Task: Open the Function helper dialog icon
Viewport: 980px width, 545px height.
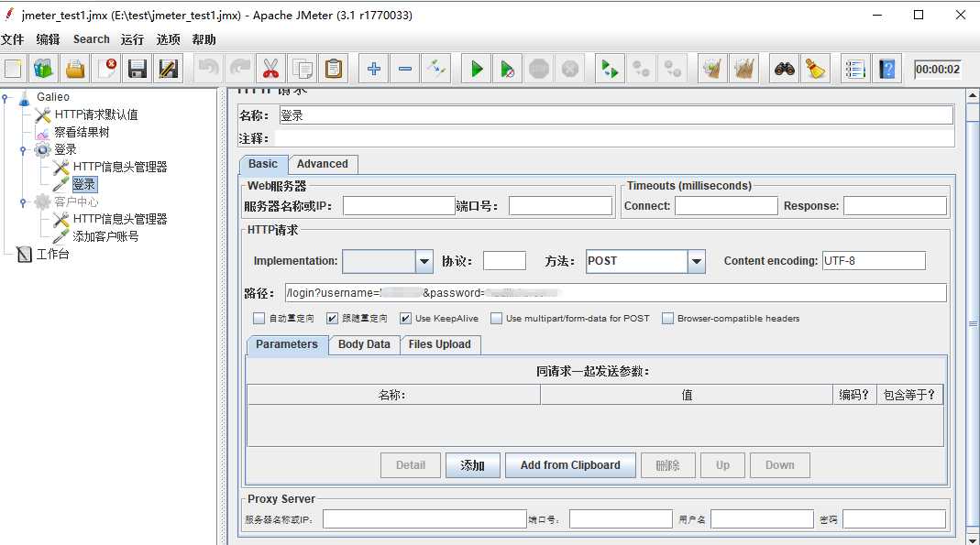Action: [x=854, y=69]
